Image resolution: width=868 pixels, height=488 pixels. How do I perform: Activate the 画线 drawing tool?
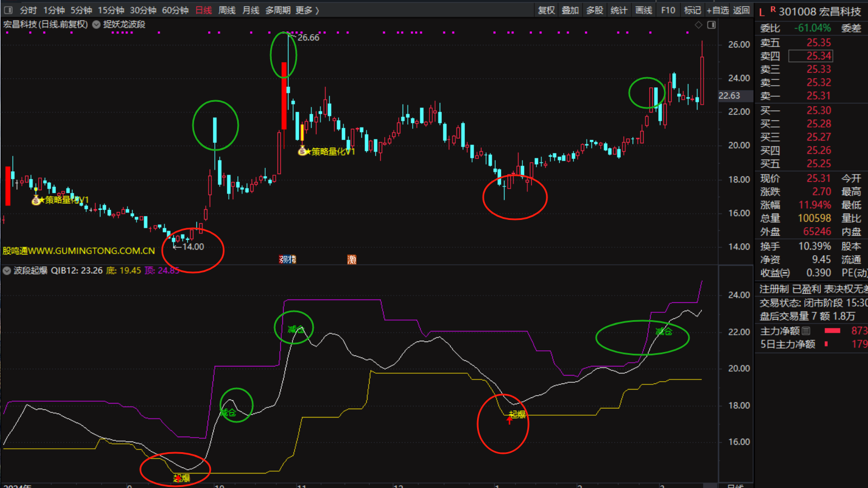tap(644, 10)
